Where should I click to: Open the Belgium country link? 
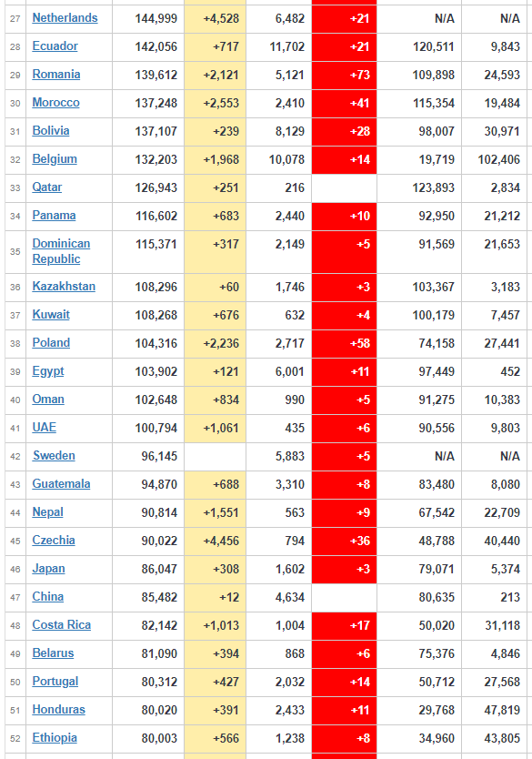(x=55, y=158)
